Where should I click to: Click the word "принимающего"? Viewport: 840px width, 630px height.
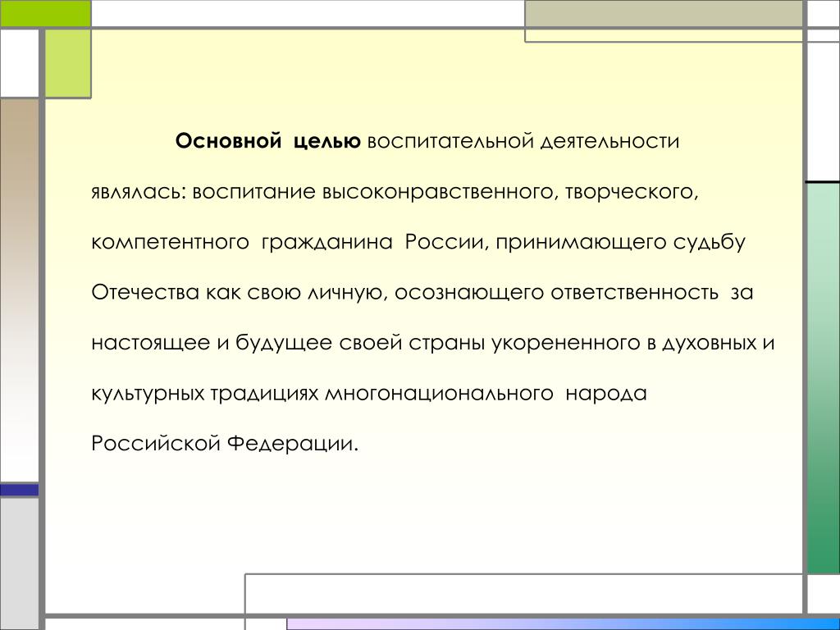(581, 242)
